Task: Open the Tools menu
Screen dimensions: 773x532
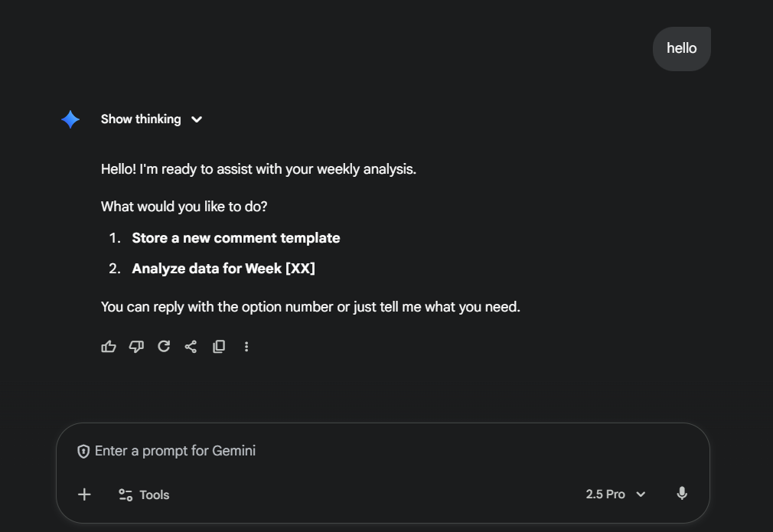Action: click(144, 494)
